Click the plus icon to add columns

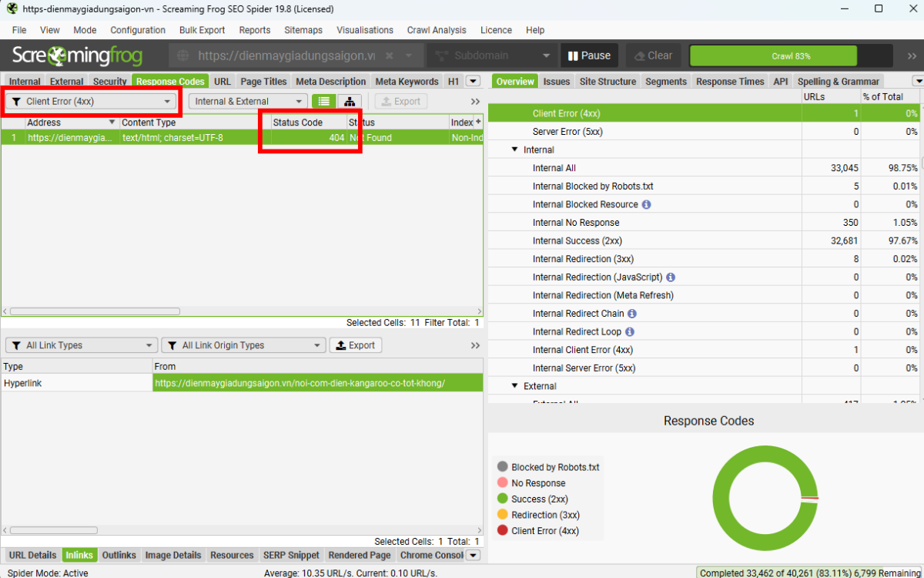(x=477, y=123)
